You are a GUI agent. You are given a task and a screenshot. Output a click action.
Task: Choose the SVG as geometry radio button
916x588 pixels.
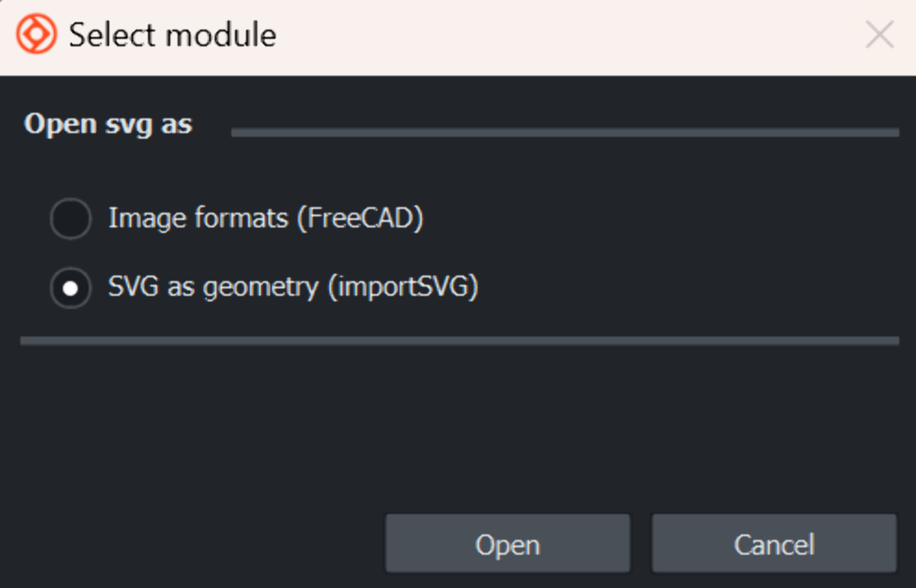tap(71, 288)
